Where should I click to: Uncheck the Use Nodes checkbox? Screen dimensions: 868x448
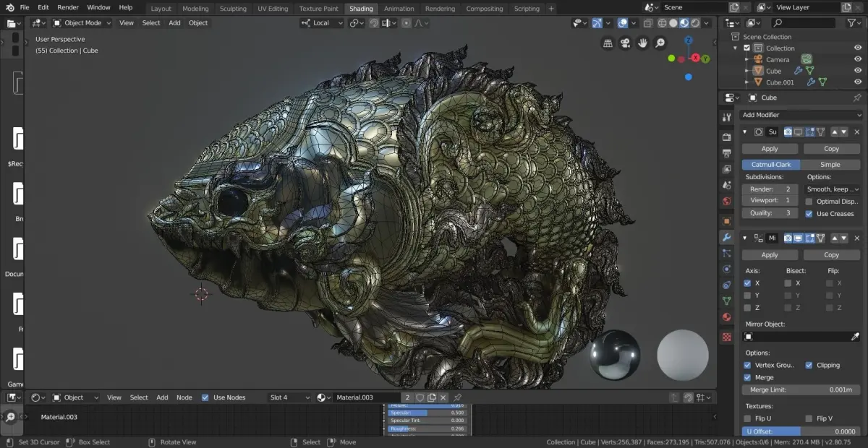(x=205, y=397)
